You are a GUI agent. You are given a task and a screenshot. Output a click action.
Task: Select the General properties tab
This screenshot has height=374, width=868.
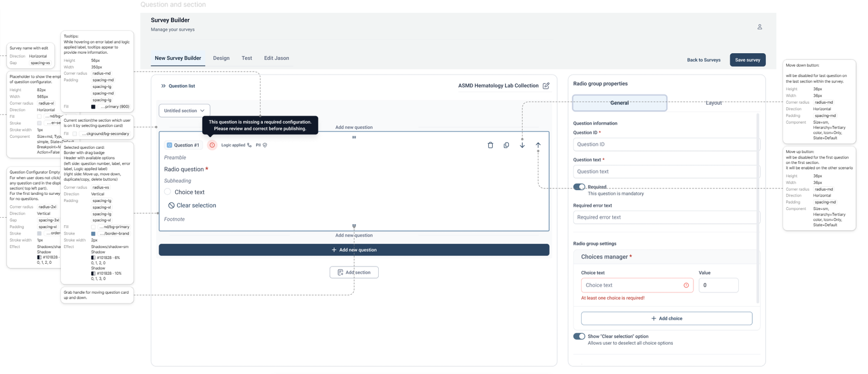(x=620, y=103)
